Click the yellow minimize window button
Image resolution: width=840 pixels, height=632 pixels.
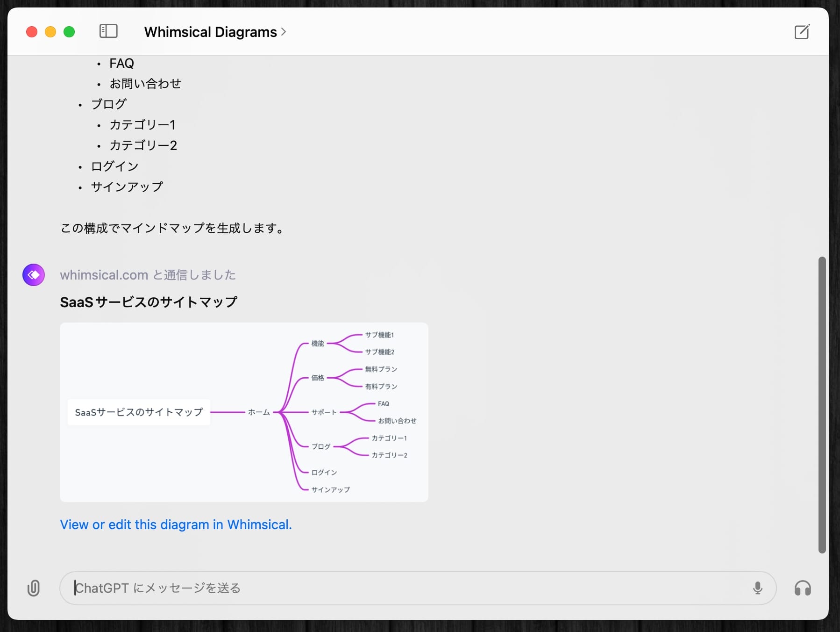50,32
